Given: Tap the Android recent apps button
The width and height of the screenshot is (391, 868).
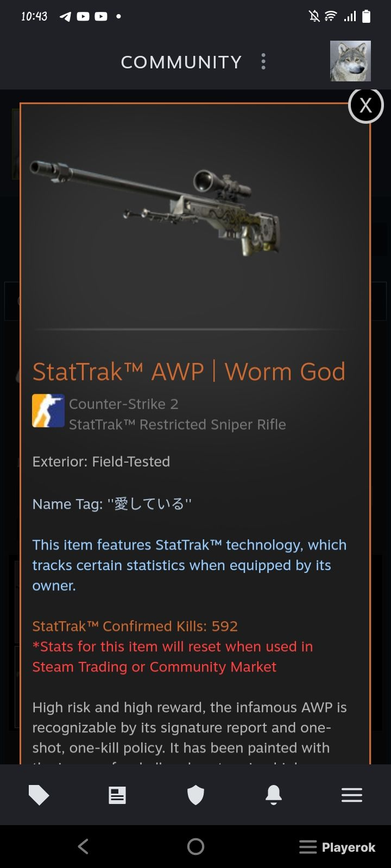Looking at the screenshot, I should click(x=308, y=847).
